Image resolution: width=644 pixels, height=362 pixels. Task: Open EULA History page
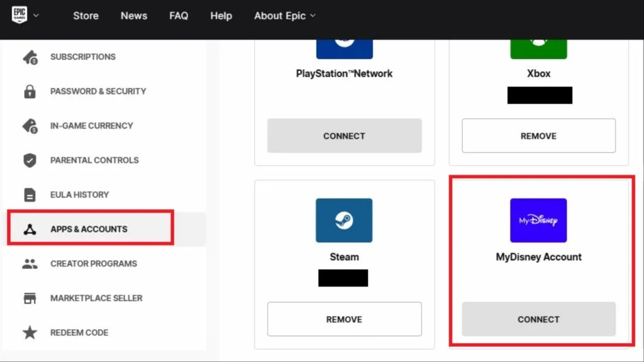[x=80, y=195]
